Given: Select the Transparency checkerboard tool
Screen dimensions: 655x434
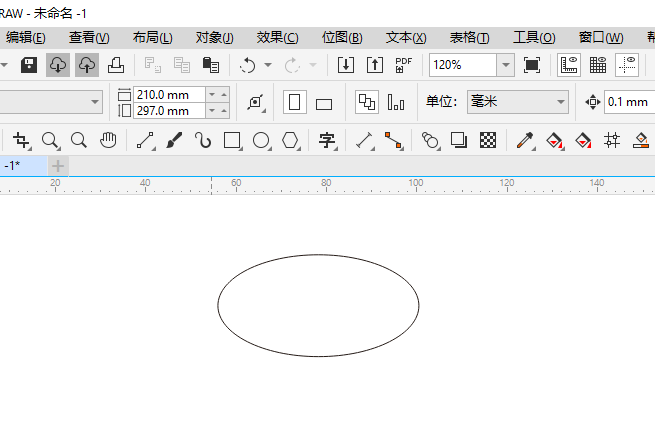Looking at the screenshot, I should pyautogui.click(x=487, y=140).
